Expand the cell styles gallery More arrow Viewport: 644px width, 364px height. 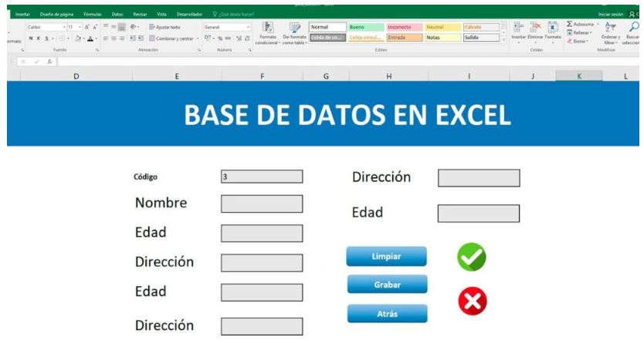click(x=504, y=40)
